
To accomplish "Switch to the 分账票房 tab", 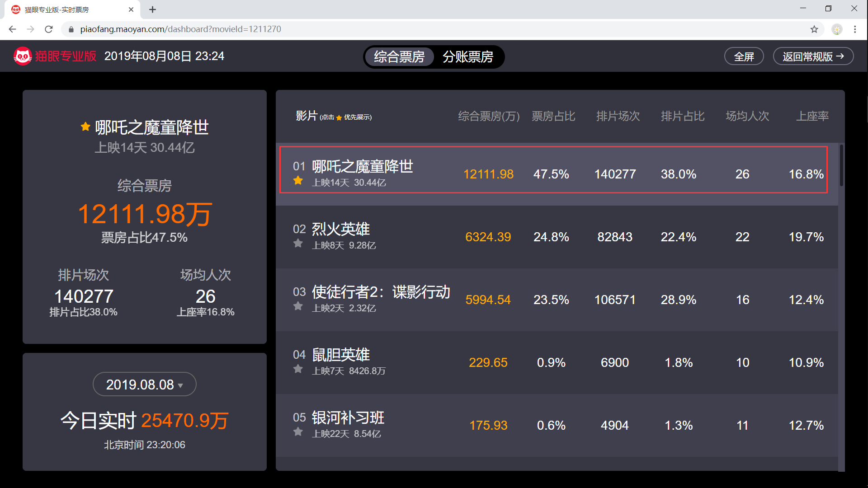I will click(468, 57).
